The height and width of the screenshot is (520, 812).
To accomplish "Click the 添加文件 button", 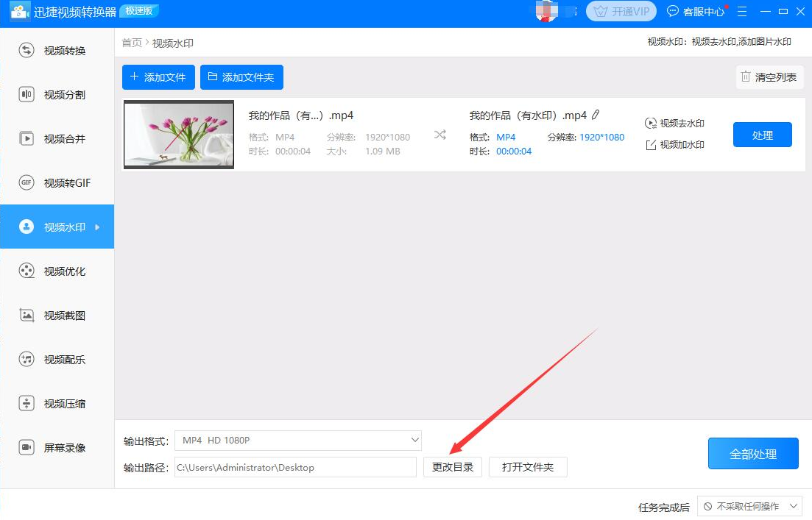I will pyautogui.click(x=158, y=77).
